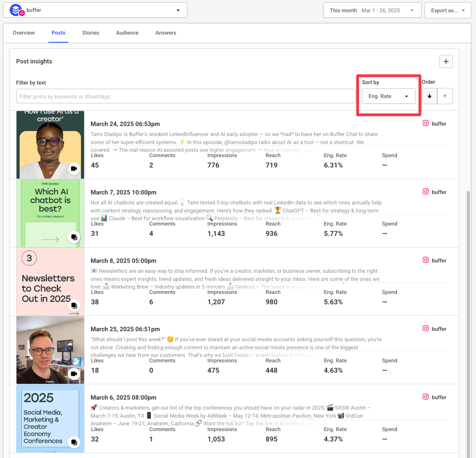Image resolution: width=476 pixels, height=458 pixels.
Task: Click the video badge on the Feeds post thumbnail
Action: tap(74, 373)
